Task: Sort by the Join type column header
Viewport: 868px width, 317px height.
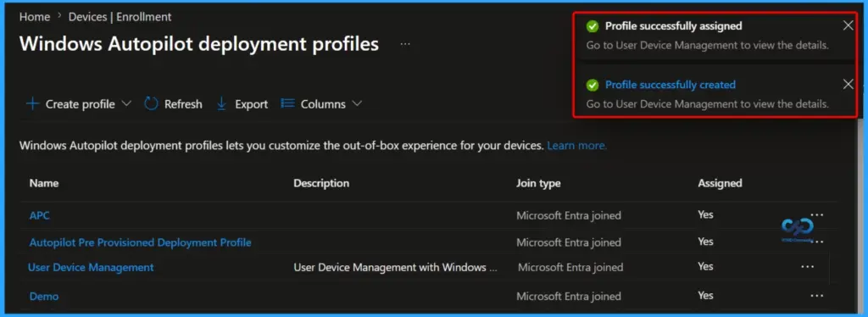Action: (x=538, y=183)
